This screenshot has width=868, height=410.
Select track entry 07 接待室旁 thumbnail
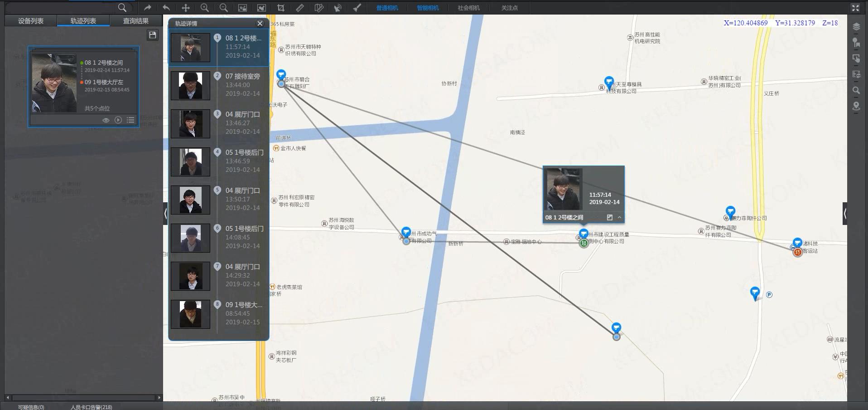190,85
